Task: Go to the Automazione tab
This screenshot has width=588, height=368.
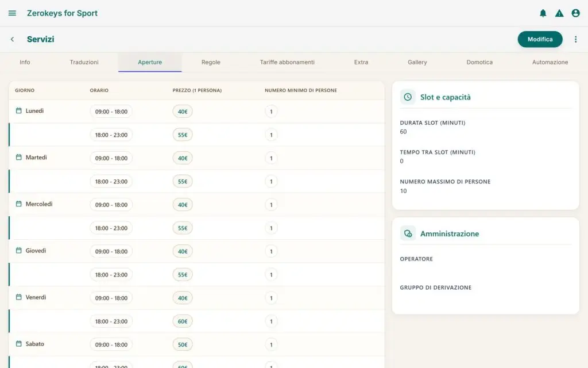Action: click(550, 62)
